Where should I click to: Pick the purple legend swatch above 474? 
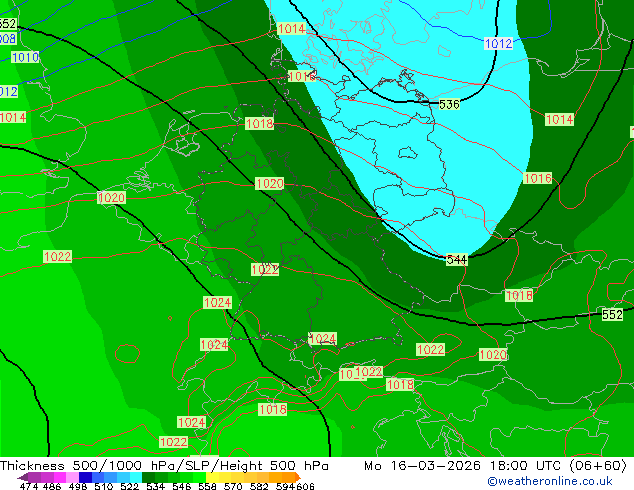(34, 477)
